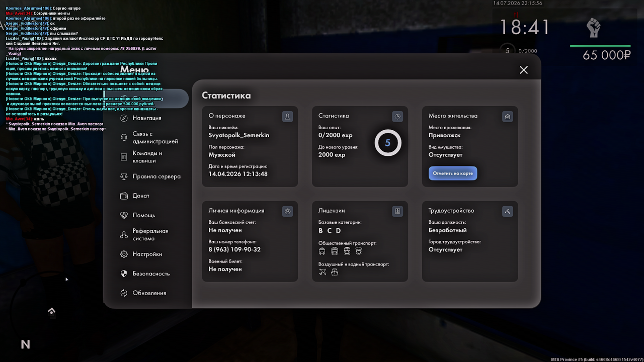The width and height of the screenshot is (644, 362).
Task: Click the raised fist HUD icon
Action: [x=594, y=28]
